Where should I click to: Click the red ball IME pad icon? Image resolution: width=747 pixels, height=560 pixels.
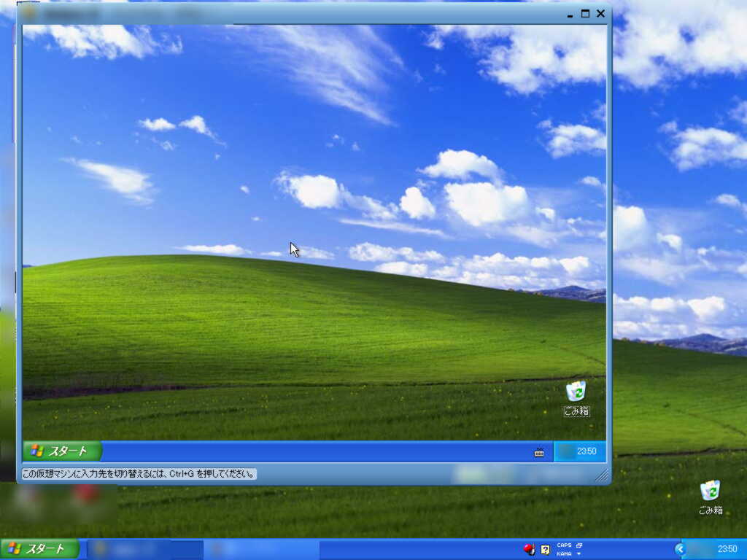(x=529, y=549)
